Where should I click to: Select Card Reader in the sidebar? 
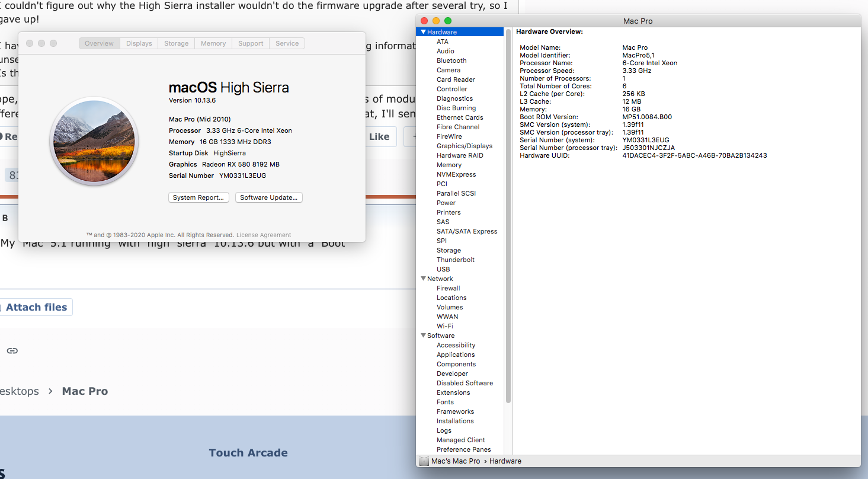(456, 79)
